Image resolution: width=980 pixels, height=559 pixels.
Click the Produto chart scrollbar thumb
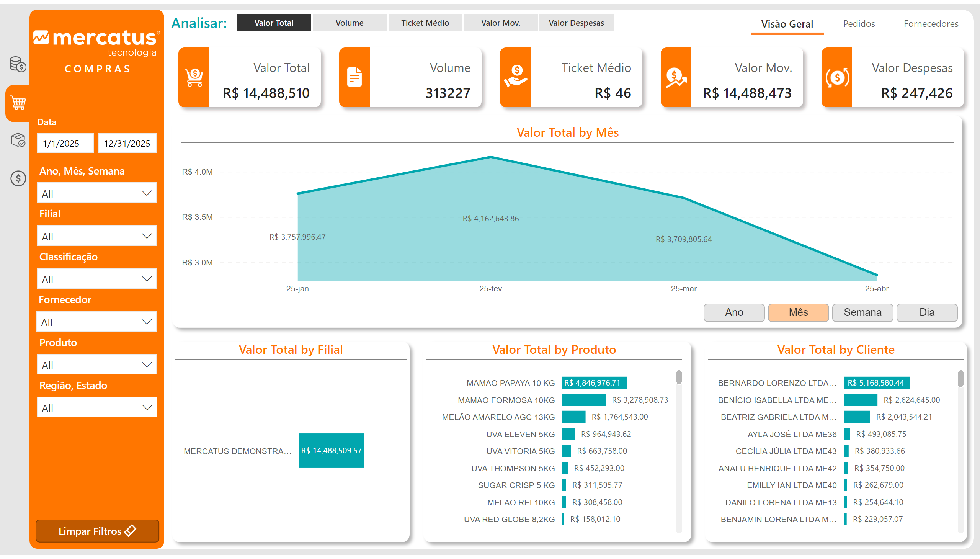pos(679,377)
